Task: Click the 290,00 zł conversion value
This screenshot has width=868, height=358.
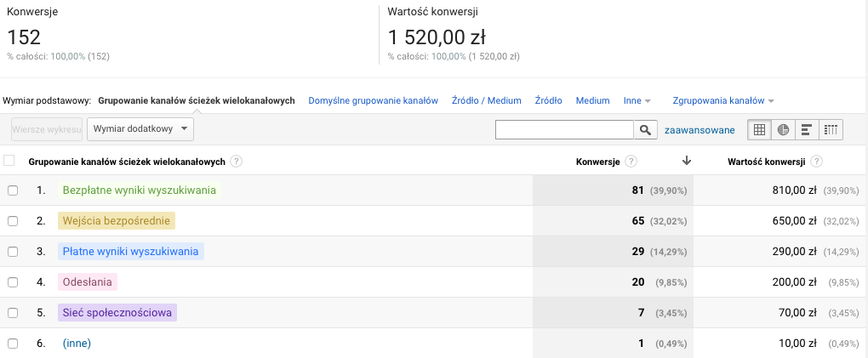Action: coord(794,251)
